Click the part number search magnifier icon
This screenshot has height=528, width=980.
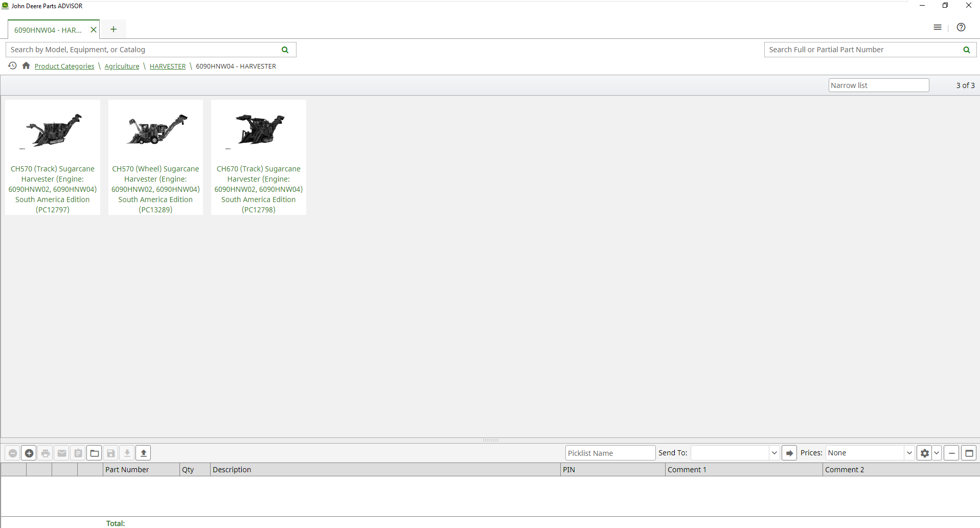[967, 50]
